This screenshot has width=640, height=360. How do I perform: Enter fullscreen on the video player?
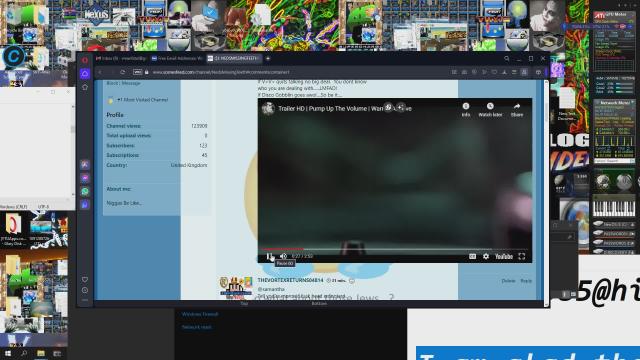pos(522,256)
